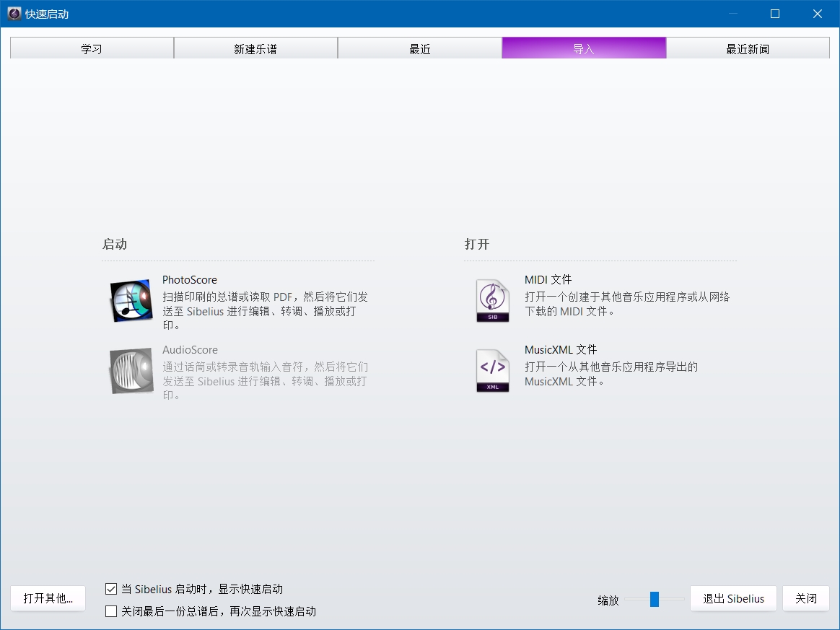Open a MusicXML file via XML icon

coord(492,371)
